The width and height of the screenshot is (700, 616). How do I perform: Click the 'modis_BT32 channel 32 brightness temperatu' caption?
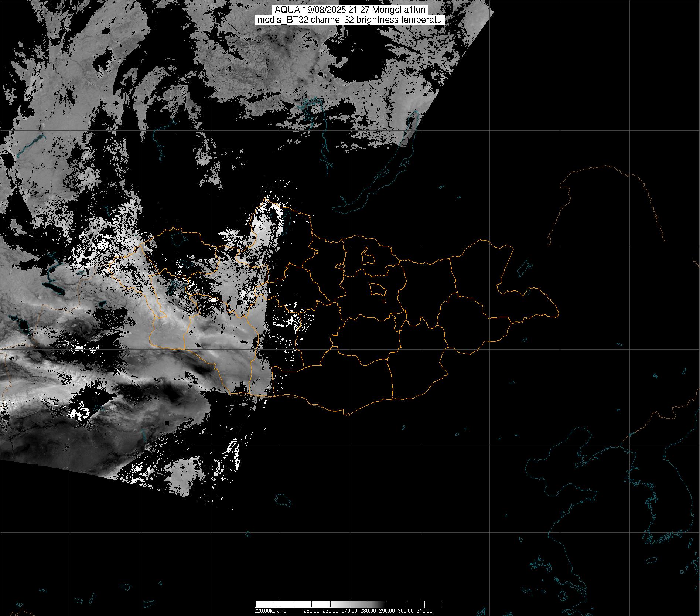pos(350,20)
